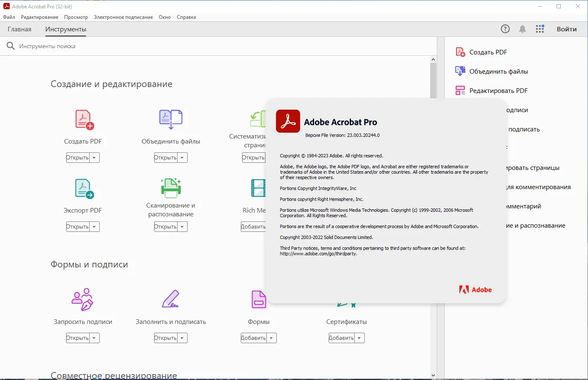The image size is (588, 380).
Task: Expand the dropdown arrow under Создать PDF
Action: pyautogui.click(x=94, y=158)
